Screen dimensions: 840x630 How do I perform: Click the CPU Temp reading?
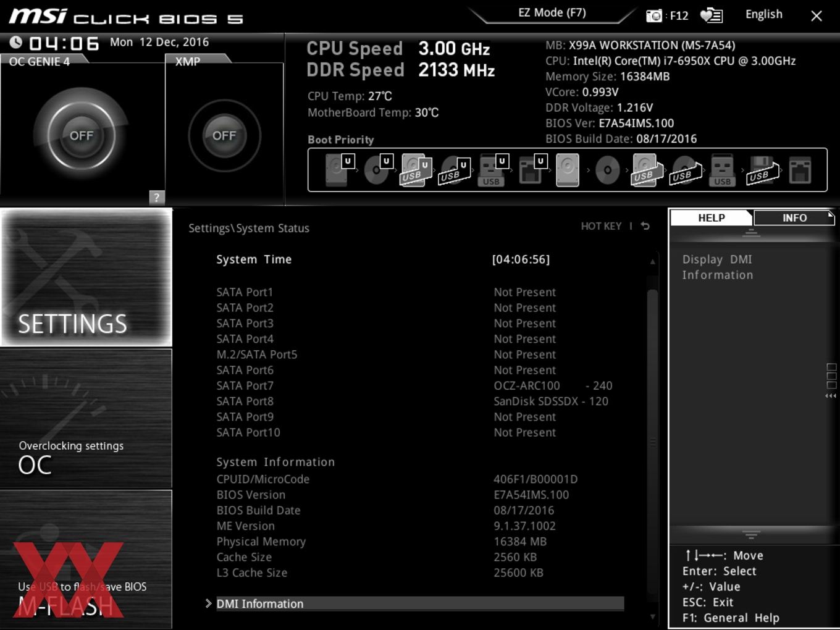pos(350,96)
